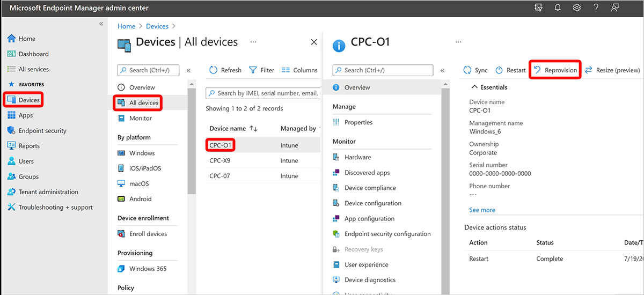Open Apps in the left navigation
This screenshot has width=644, height=295.
(20, 115)
